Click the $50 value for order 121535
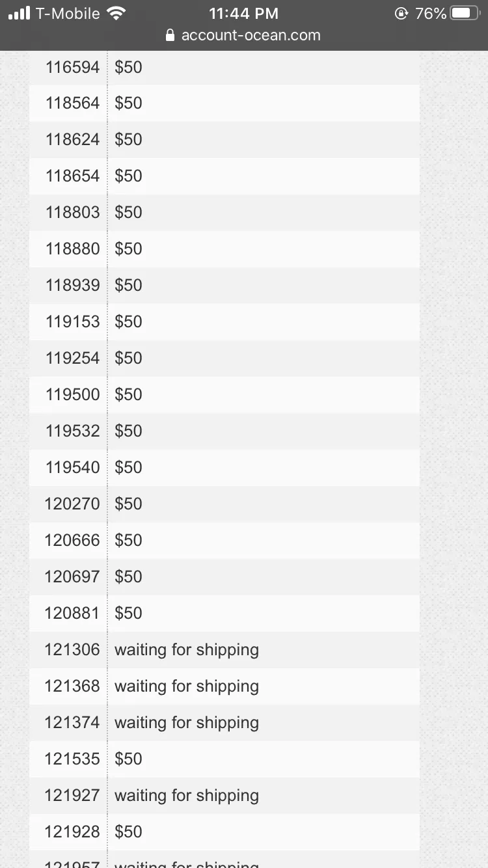The image size is (488, 868). [x=128, y=759]
